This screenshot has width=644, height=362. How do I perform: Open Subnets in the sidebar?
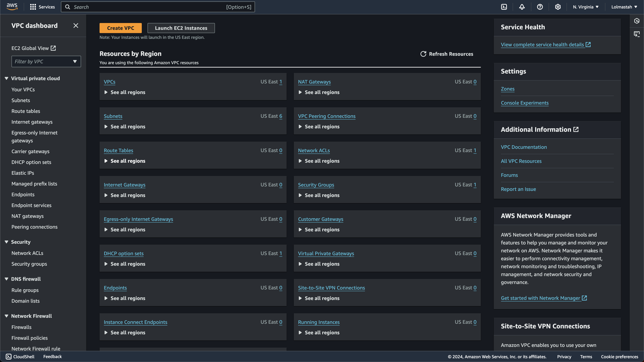(21, 100)
